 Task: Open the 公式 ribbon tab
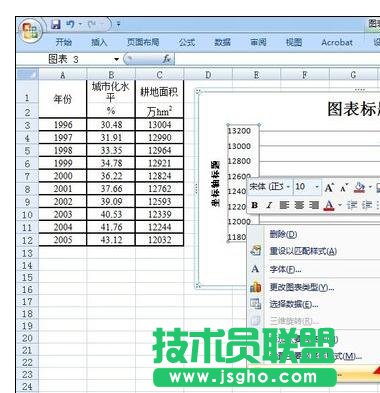pyautogui.click(x=187, y=42)
